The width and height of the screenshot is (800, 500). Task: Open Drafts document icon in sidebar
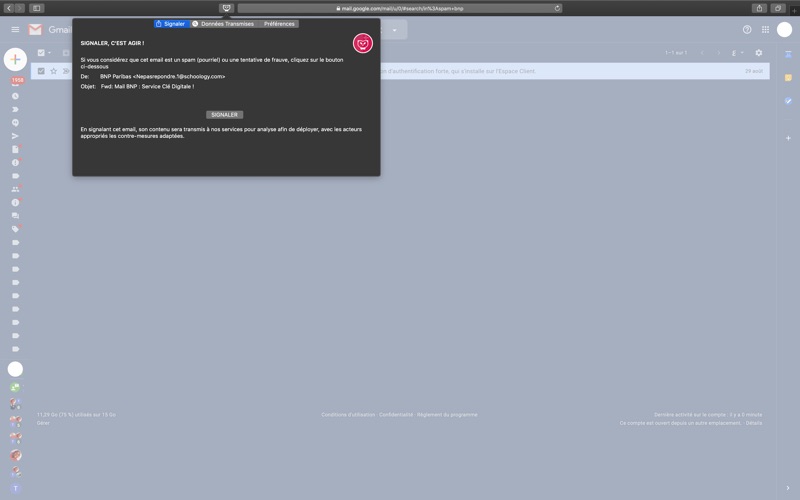tap(15, 149)
